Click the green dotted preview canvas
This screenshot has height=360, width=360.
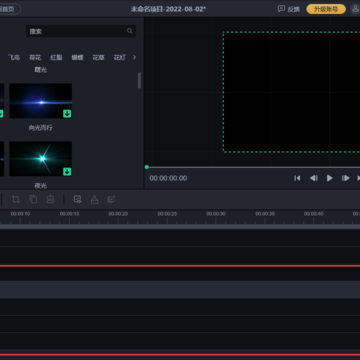[292, 92]
